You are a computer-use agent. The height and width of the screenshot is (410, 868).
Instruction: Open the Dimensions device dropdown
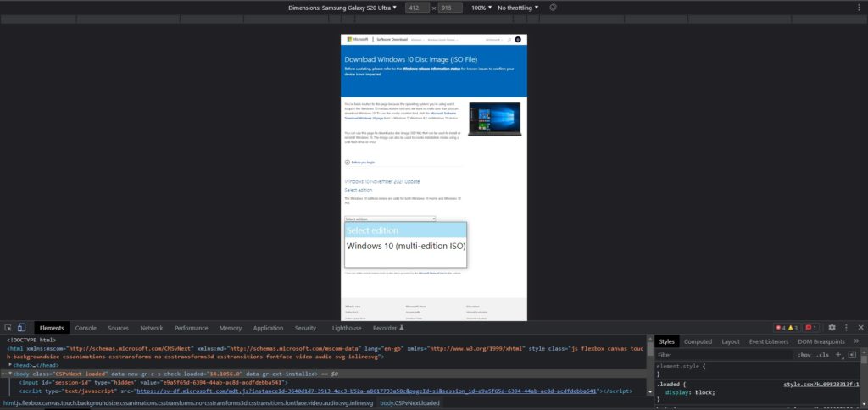pos(342,8)
